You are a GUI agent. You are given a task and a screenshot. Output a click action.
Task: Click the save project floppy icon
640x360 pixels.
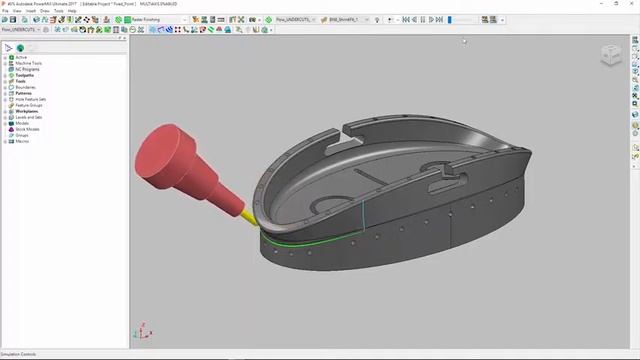coord(13,20)
